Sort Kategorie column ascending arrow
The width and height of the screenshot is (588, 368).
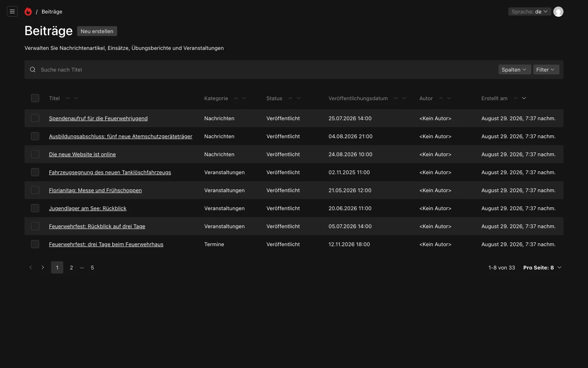tap(236, 98)
